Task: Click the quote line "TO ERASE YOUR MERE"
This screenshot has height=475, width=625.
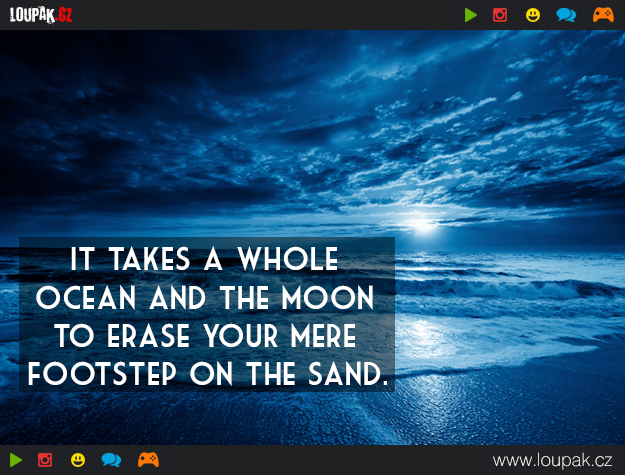Action: (205, 336)
